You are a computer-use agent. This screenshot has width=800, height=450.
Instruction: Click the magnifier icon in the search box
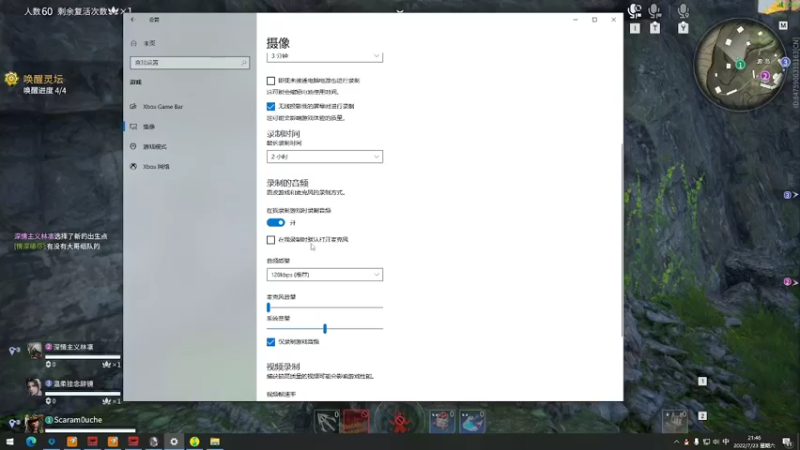(243, 63)
